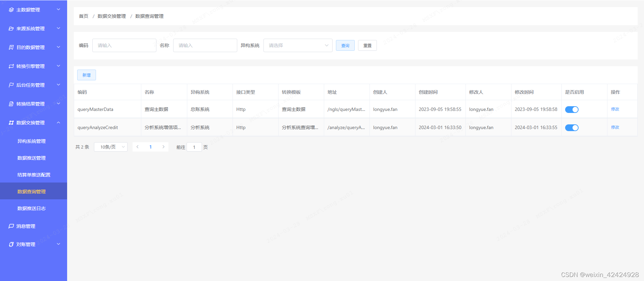Viewport: 644px width, 281px height.
Task: Open 异构系统管理 submenu item
Action: 34,141
